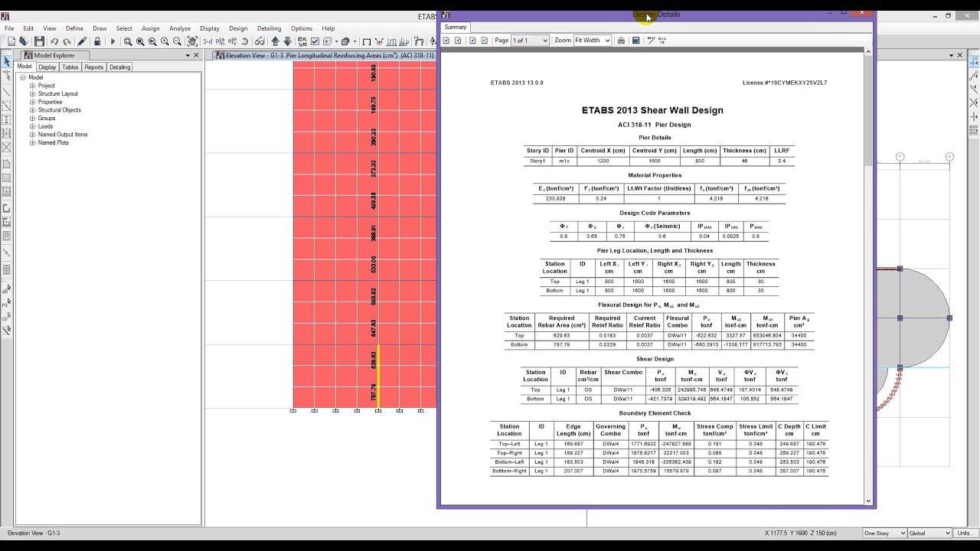Click the Set Display Options checkbox icon
This screenshot has width=980, height=551.
coord(315,41)
